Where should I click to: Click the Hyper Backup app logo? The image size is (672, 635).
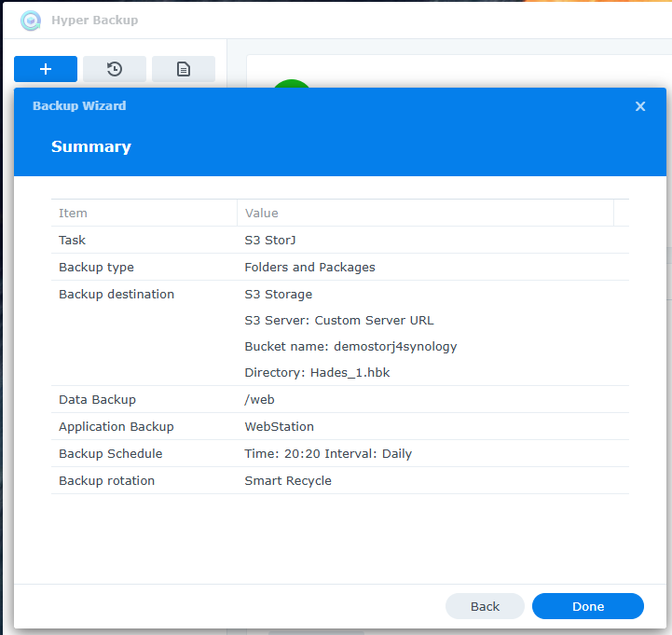(x=31, y=21)
